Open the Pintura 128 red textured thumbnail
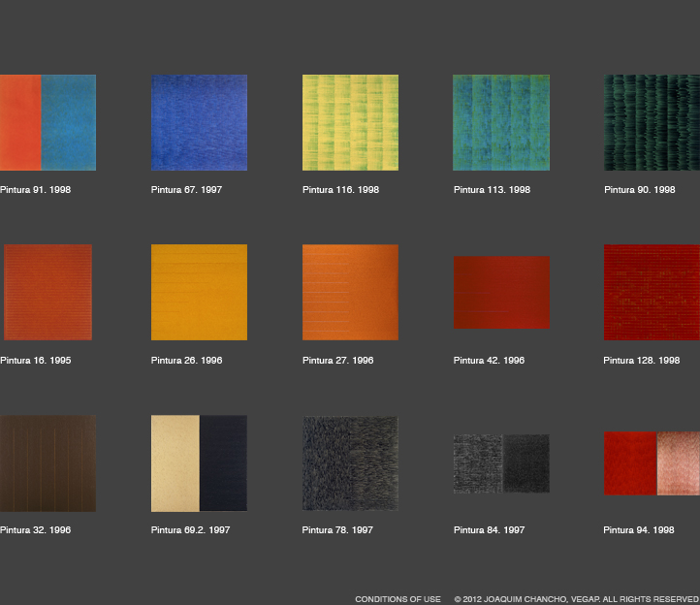 click(x=652, y=292)
